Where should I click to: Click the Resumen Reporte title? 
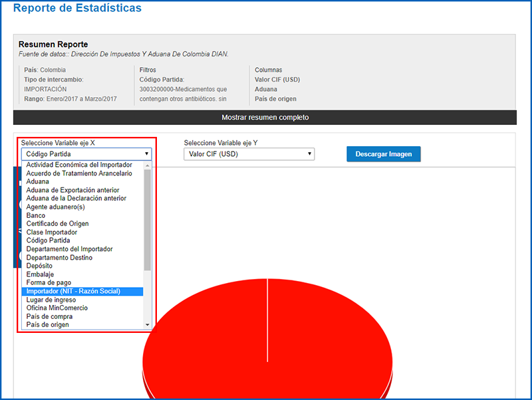[x=53, y=45]
